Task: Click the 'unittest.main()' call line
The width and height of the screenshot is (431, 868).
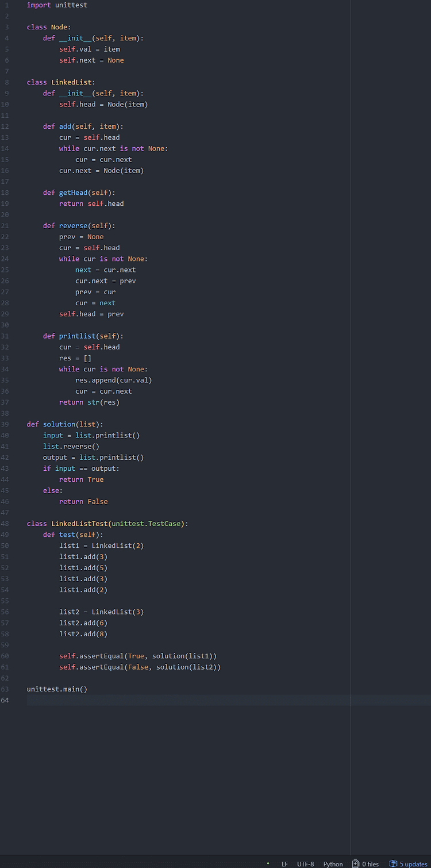Action: 57,689
